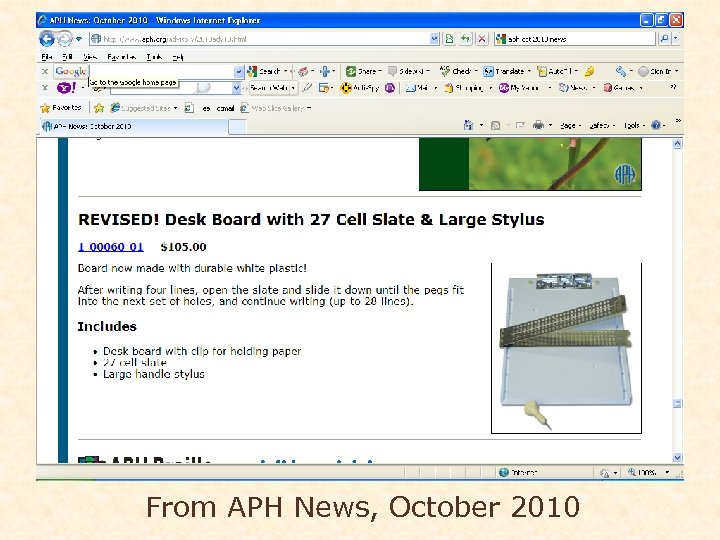
Task: Click the page scrollbar up arrow
Action: coord(677,144)
